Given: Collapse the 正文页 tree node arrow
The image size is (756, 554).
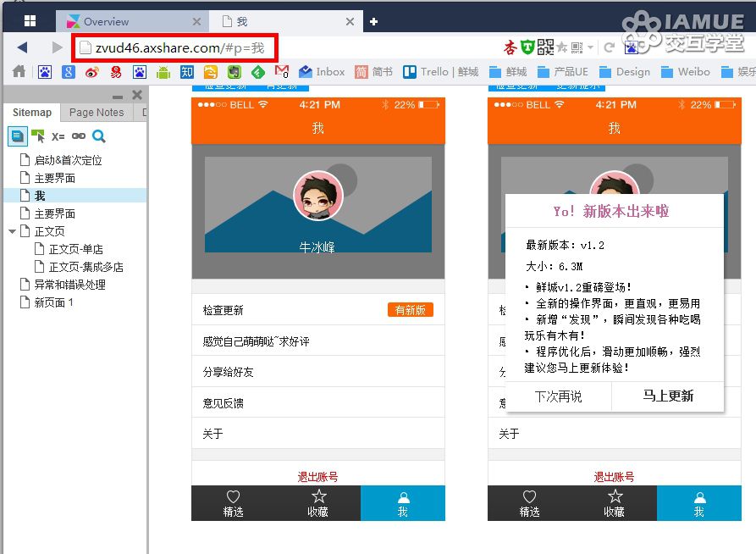Looking at the screenshot, I should pos(13,231).
